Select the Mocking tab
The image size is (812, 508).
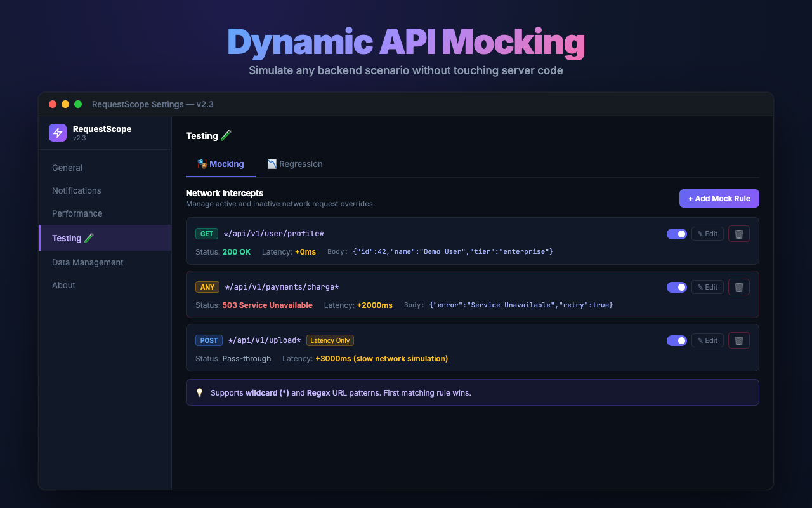point(221,164)
